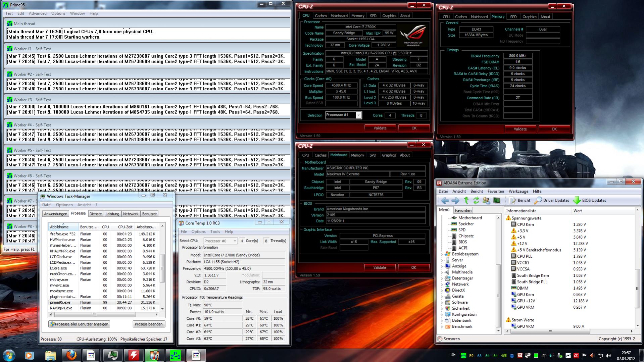Click the Driver Updates label in AIDA64
Image resolution: width=644 pixels, height=362 pixels.
[556, 201]
